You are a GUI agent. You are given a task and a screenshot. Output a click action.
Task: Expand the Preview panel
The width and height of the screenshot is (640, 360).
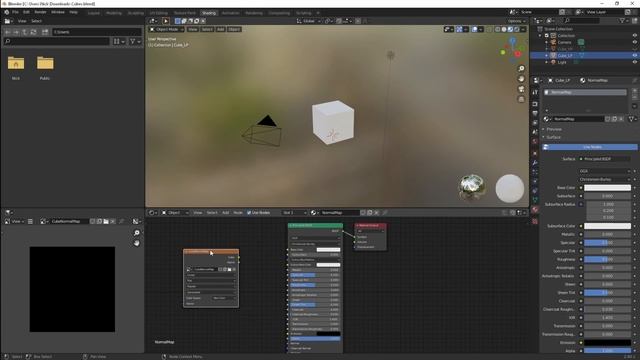click(x=554, y=129)
